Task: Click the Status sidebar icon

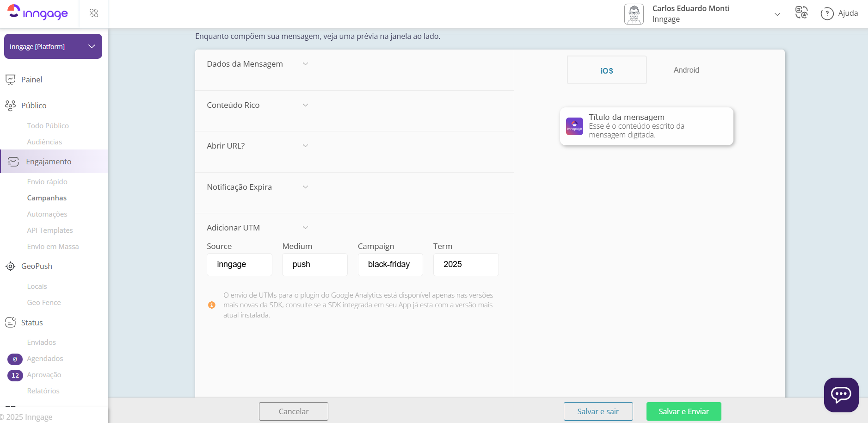Action: [x=10, y=323]
